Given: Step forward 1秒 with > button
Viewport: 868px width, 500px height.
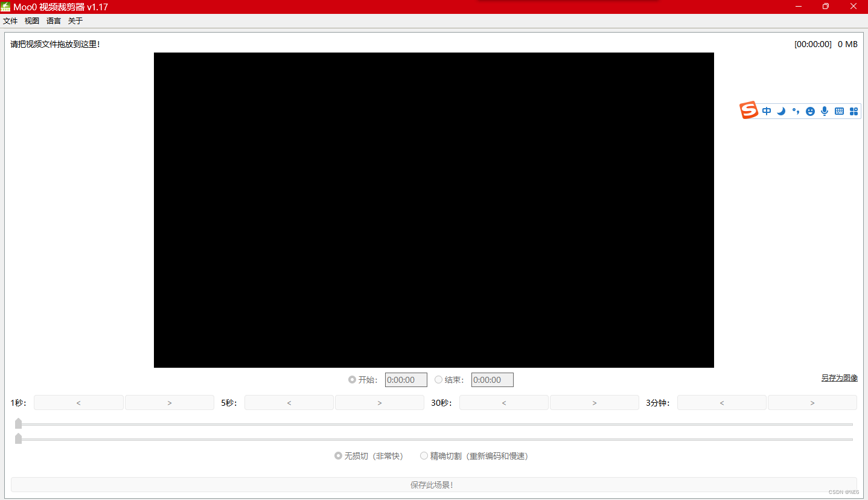Looking at the screenshot, I should (170, 403).
